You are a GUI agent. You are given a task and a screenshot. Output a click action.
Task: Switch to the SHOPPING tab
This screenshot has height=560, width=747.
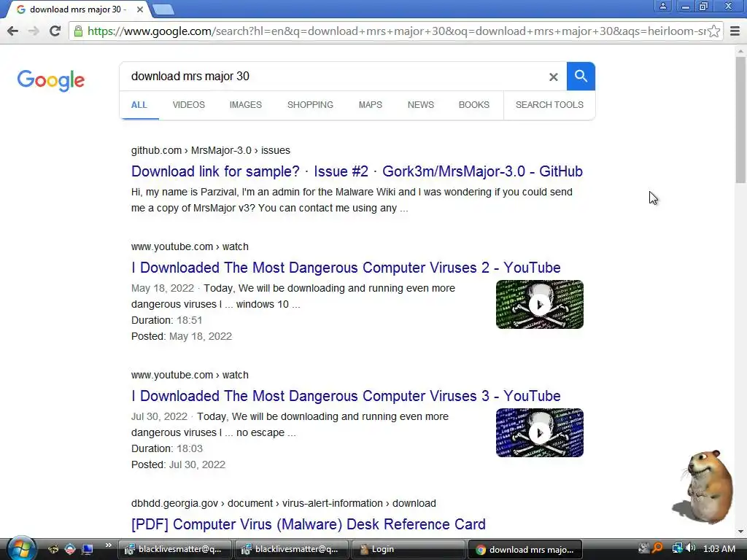[x=310, y=105]
